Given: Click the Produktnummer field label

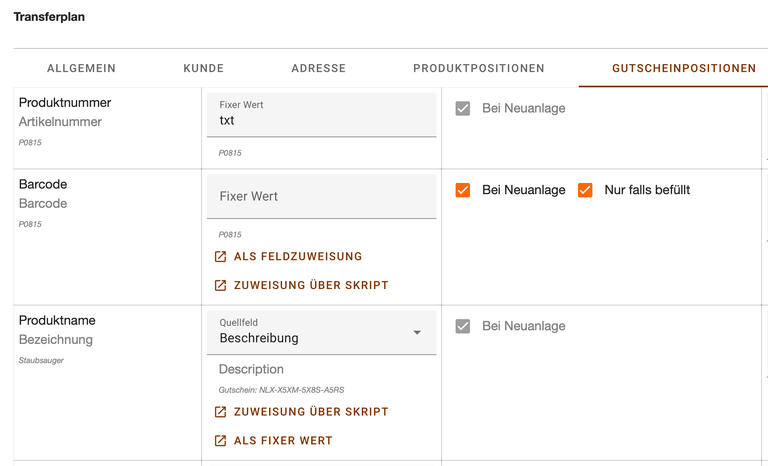Looking at the screenshot, I should click(x=65, y=102).
